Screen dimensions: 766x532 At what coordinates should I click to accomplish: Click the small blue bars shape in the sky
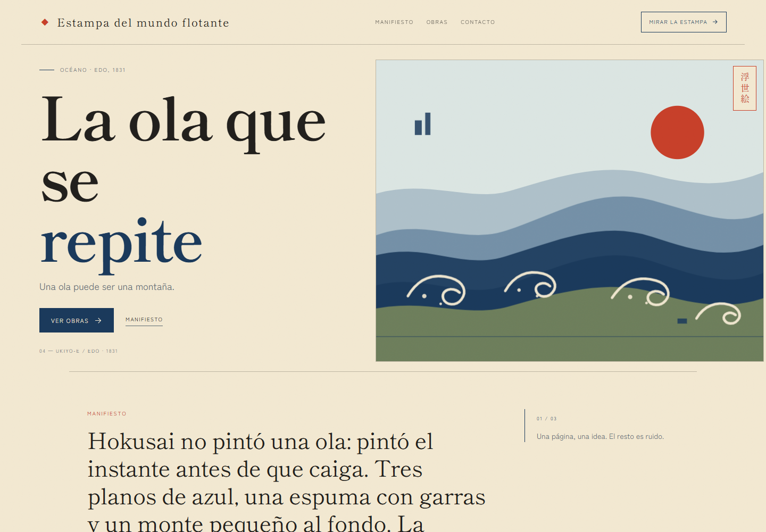point(423,124)
